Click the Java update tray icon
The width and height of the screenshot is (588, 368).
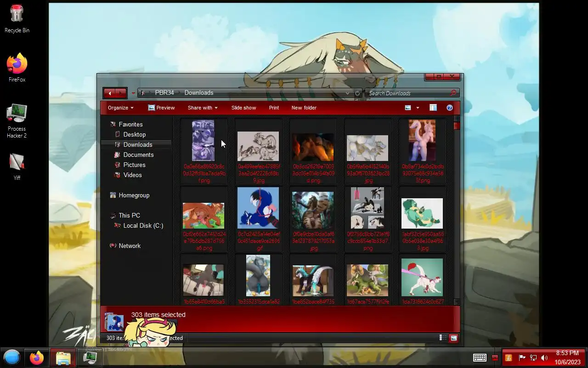pos(509,358)
